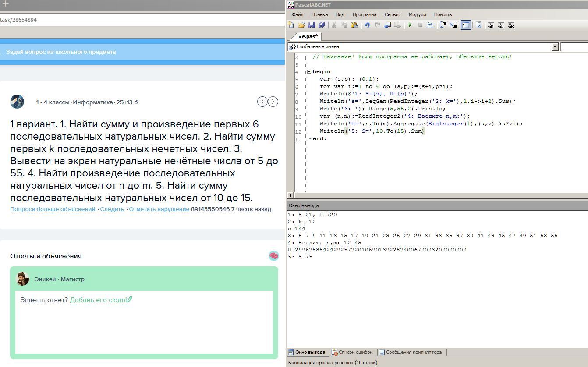Open the Вид menu
The height and width of the screenshot is (367, 588).
click(340, 14)
